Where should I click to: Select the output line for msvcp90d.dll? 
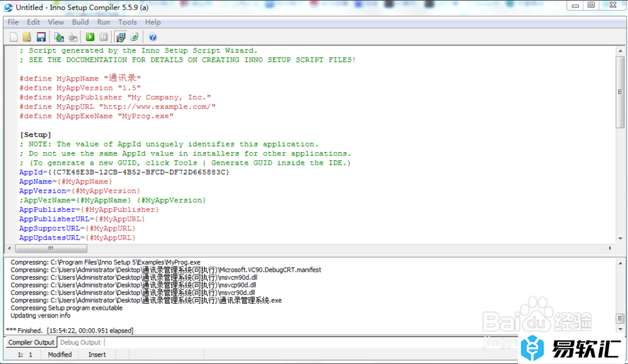133,285
